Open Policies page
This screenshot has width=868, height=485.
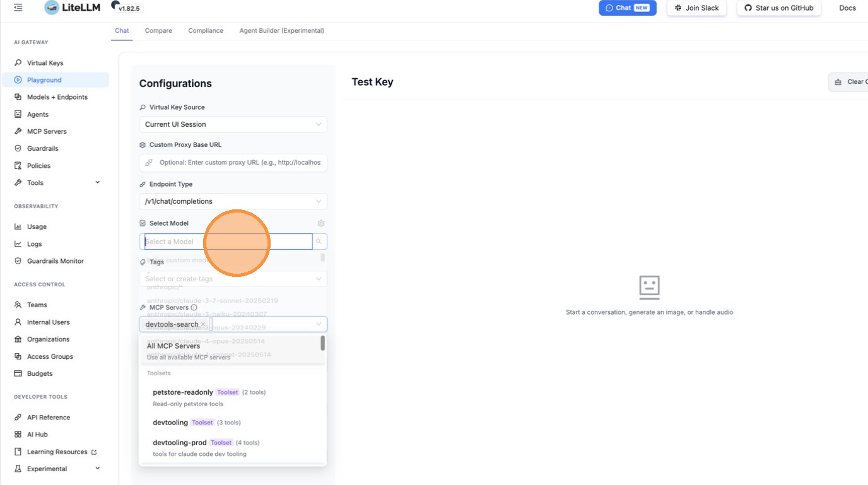click(38, 166)
